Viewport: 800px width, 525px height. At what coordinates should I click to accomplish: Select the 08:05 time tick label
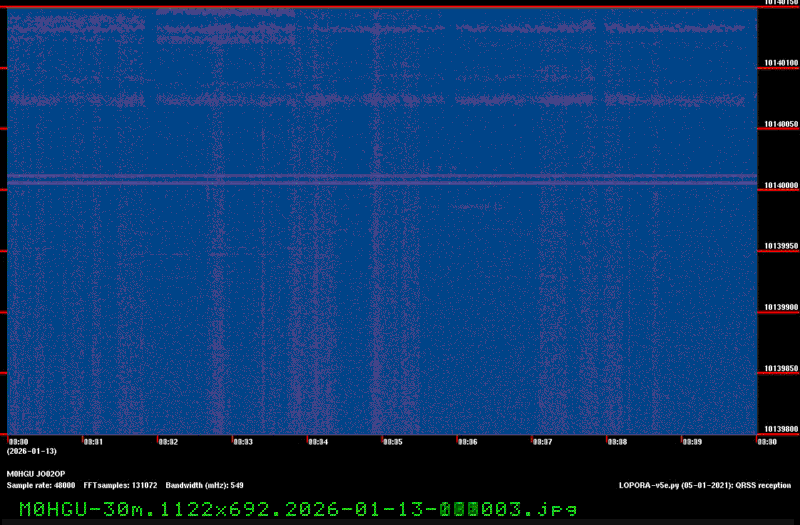(x=393, y=441)
